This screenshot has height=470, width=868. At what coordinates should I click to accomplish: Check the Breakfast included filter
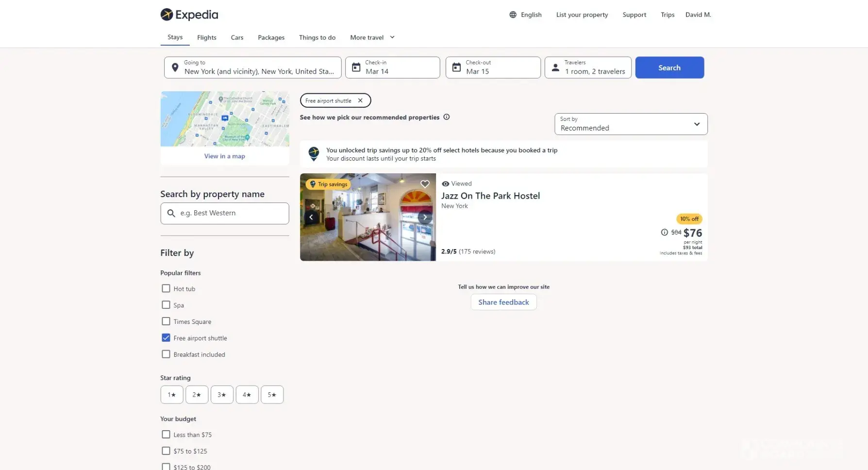(166, 354)
